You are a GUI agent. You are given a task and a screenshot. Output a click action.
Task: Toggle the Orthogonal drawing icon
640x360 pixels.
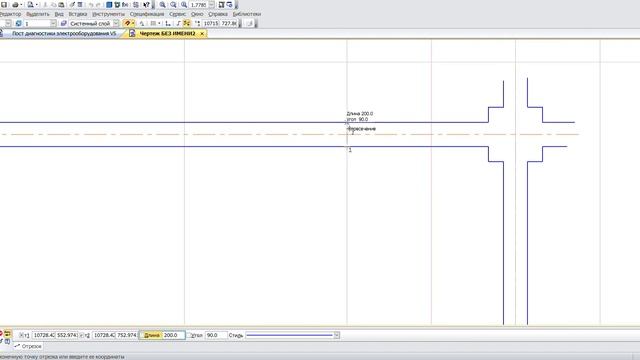178,23
